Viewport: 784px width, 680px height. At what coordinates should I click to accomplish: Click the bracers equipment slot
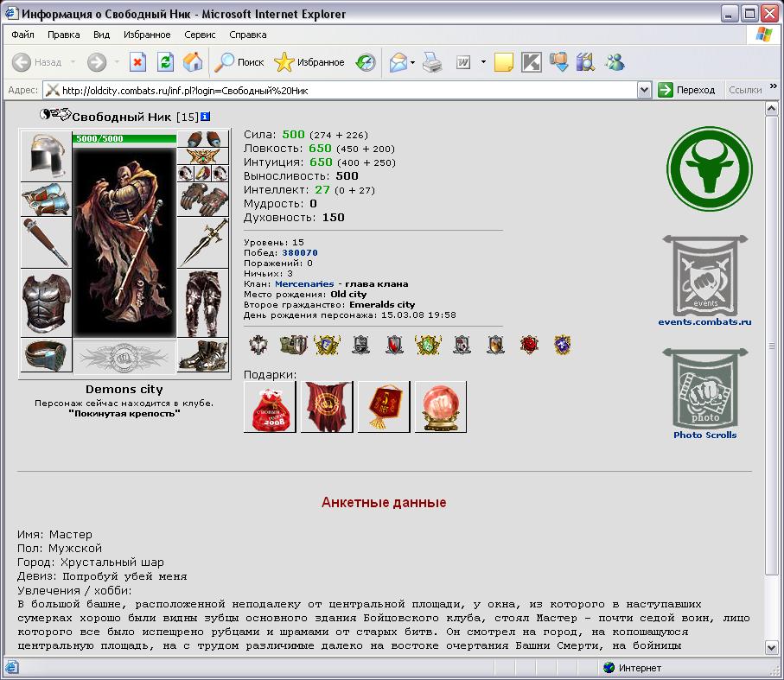coord(46,200)
